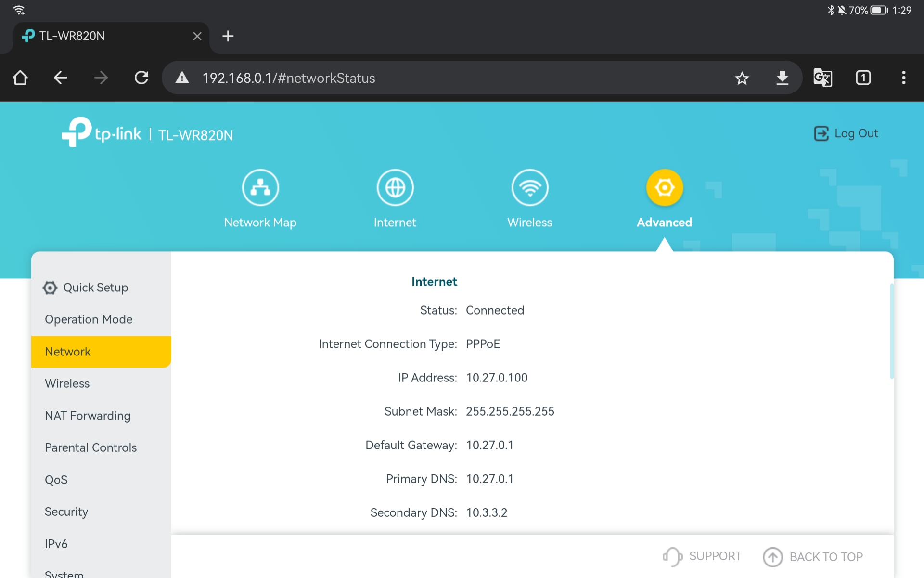Reload the router page
924x578 pixels.
(x=141, y=78)
